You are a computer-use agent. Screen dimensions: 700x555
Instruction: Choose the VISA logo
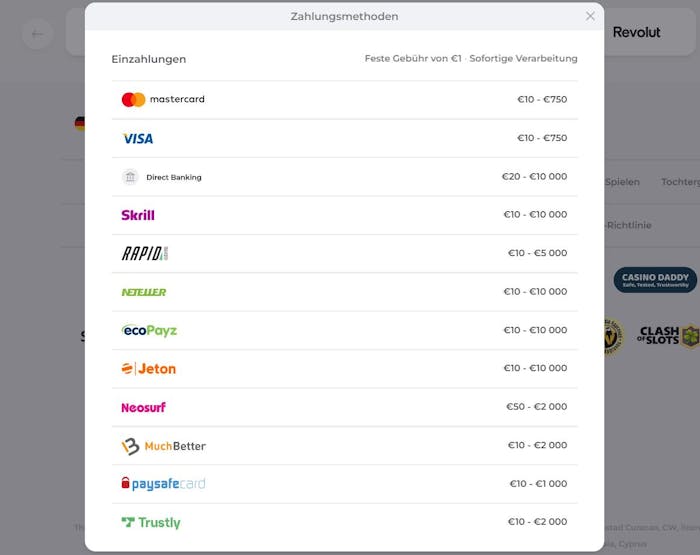click(138, 138)
